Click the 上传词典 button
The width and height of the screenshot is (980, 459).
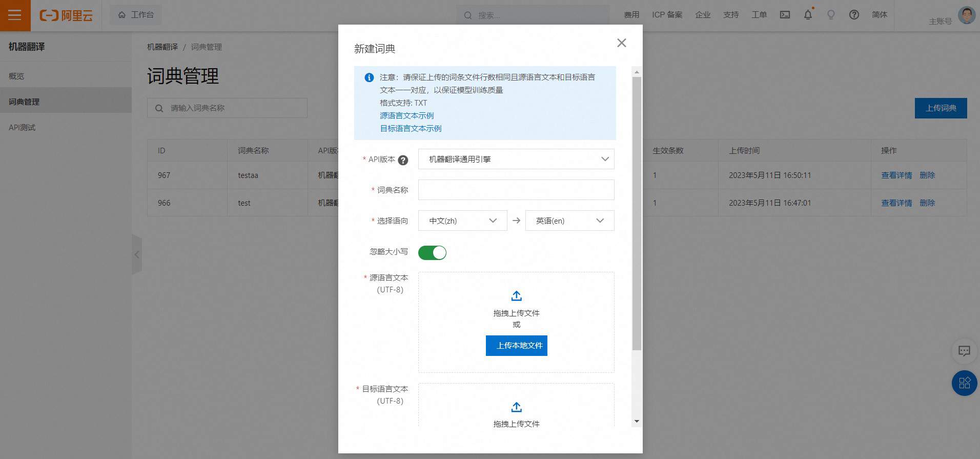pyautogui.click(x=941, y=108)
